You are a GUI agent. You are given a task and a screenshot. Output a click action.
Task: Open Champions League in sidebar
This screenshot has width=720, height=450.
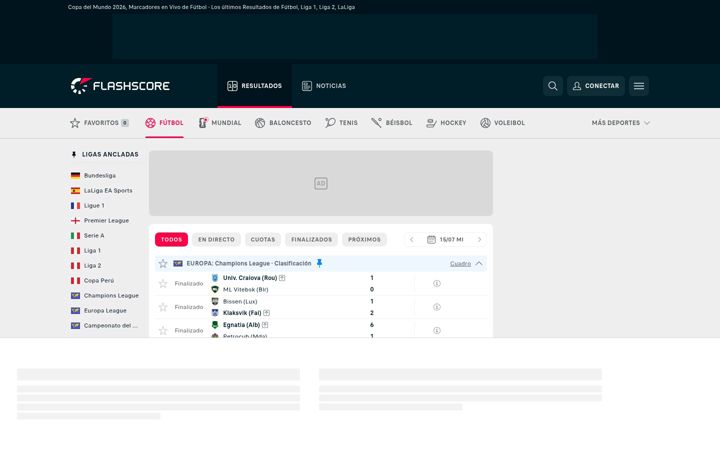pos(105,296)
